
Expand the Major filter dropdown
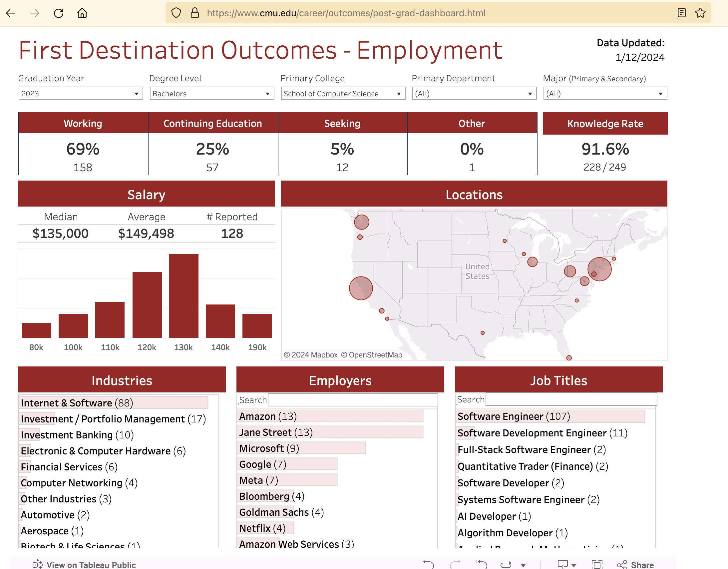(605, 94)
